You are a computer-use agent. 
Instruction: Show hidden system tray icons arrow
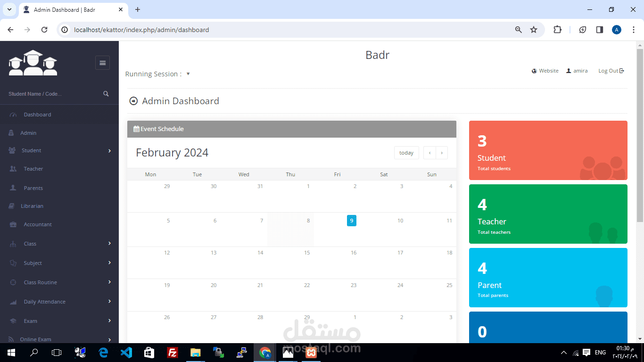pyautogui.click(x=563, y=353)
